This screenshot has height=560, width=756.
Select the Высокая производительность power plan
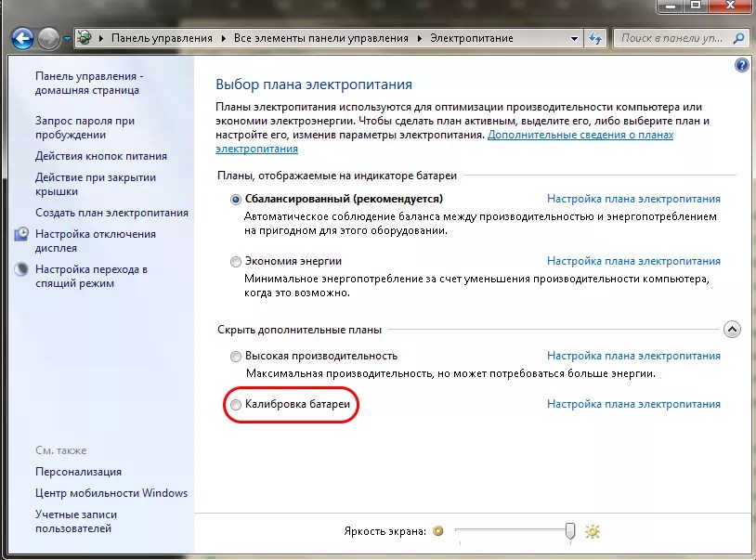click(x=236, y=356)
